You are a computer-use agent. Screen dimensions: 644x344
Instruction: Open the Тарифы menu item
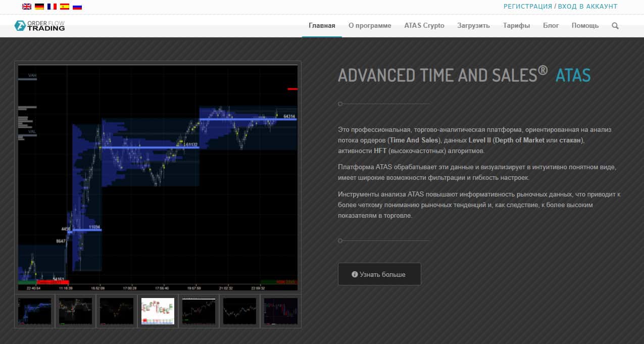[517, 26]
